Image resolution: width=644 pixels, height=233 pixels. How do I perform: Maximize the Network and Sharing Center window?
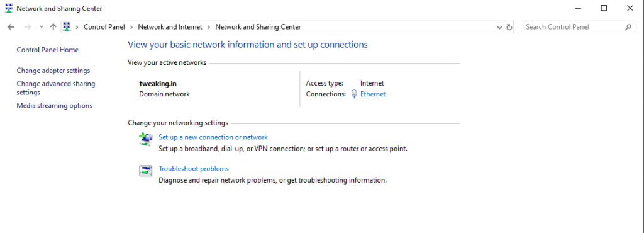point(604,8)
